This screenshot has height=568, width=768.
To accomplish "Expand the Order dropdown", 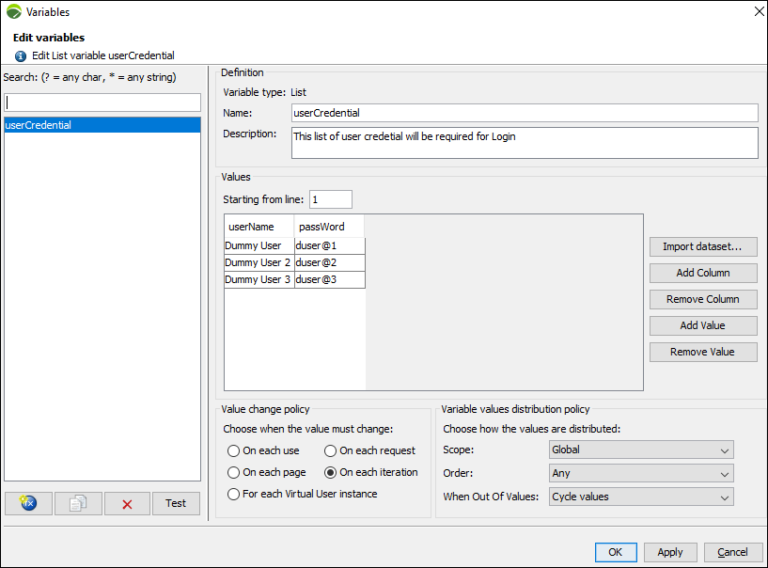I will coord(641,473).
